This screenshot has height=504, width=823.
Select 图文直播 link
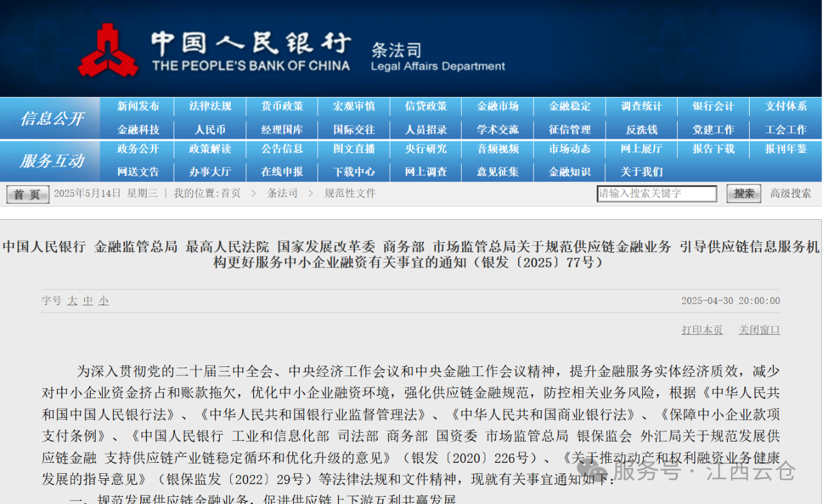click(354, 148)
